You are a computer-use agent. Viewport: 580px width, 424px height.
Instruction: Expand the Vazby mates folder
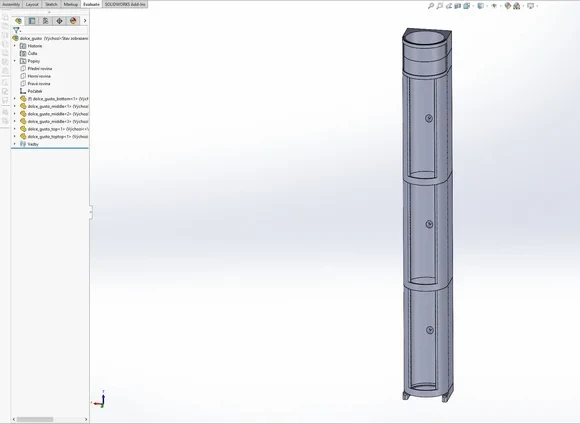pos(15,144)
